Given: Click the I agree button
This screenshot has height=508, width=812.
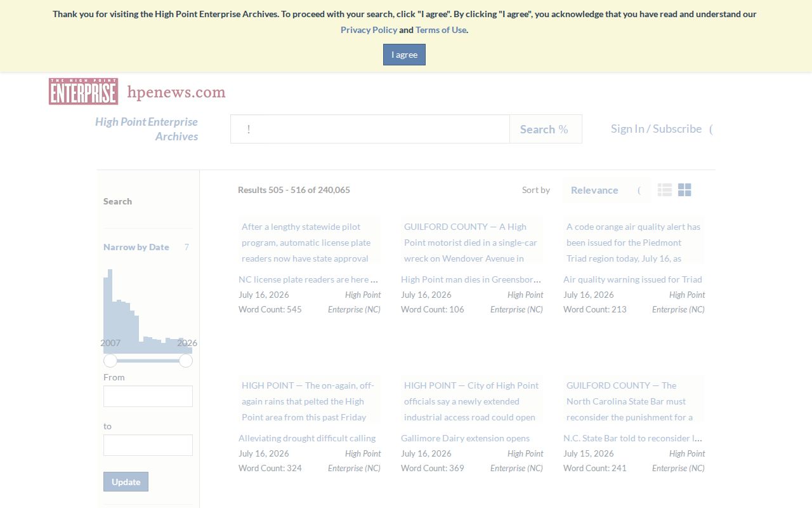Looking at the screenshot, I should (404, 55).
